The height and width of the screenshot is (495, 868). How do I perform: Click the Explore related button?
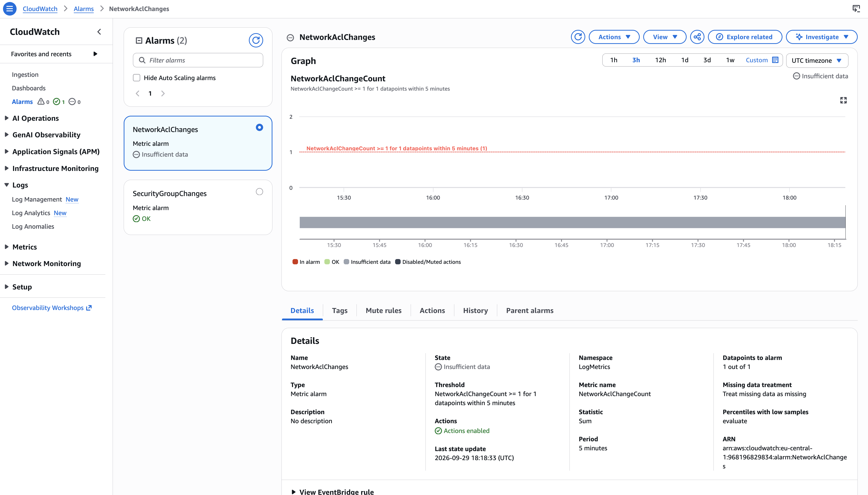coord(745,37)
